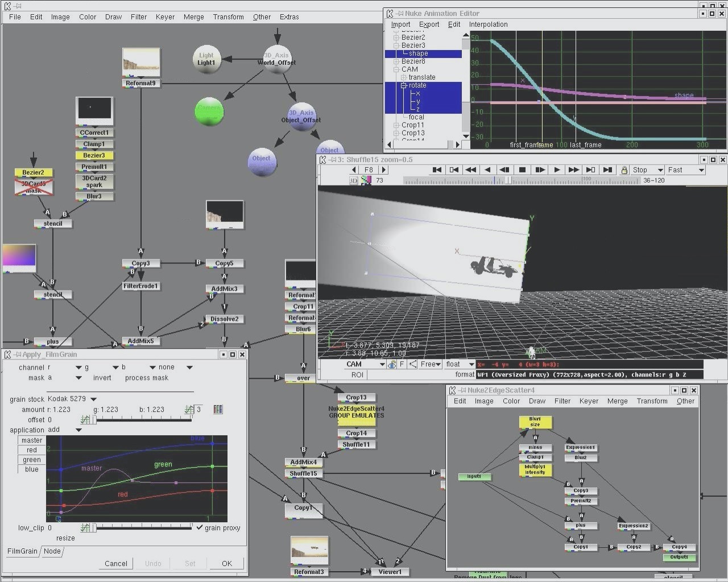The image size is (728, 582).
Task: Click the eye icon next to CAM dropdown
Action: pos(392,364)
